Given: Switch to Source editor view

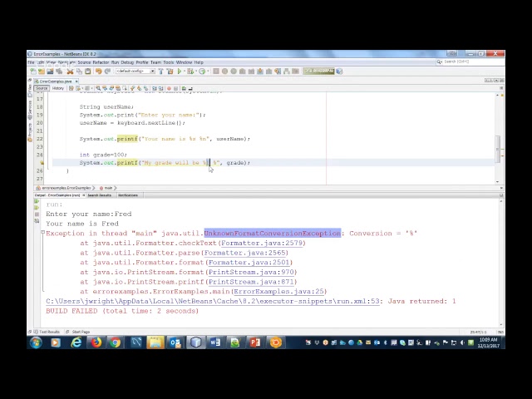Looking at the screenshot, I should 42,88.
